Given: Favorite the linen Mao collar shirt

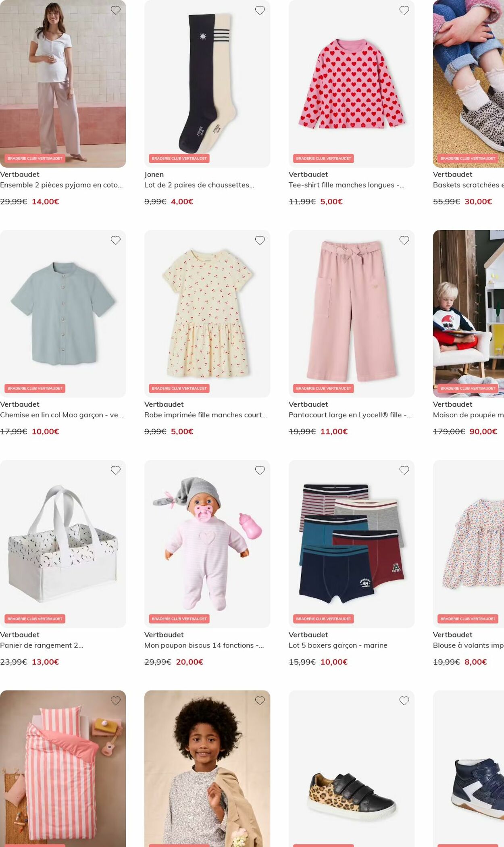Looking at the screenshot, I should (x=115, y=240).
